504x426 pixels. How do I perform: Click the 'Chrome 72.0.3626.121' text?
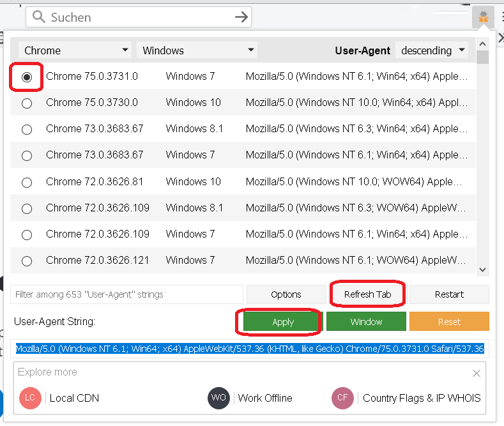point(97,260)
